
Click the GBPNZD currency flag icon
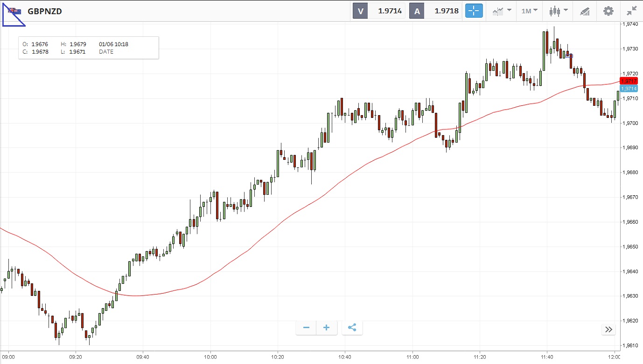[x=14, y=11]
